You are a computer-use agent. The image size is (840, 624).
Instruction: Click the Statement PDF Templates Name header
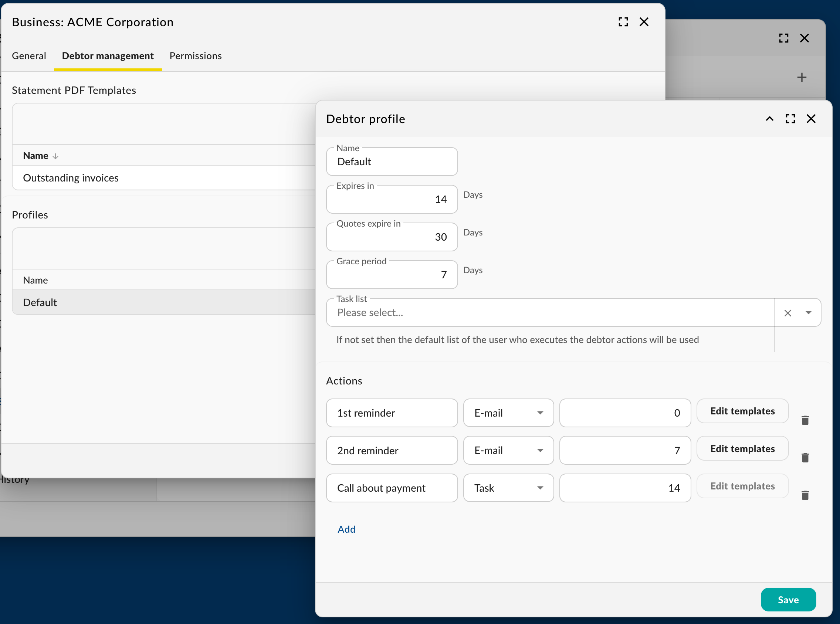click(35, 156)
